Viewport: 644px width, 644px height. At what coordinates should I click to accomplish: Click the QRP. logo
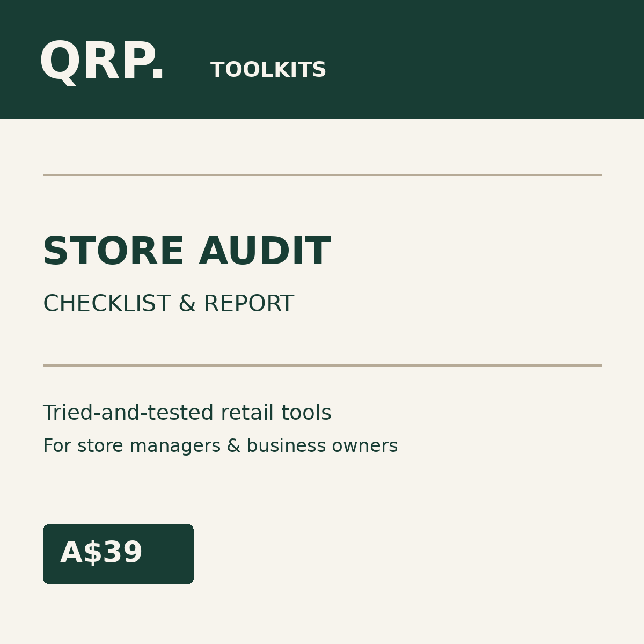(x=102, y=62)
